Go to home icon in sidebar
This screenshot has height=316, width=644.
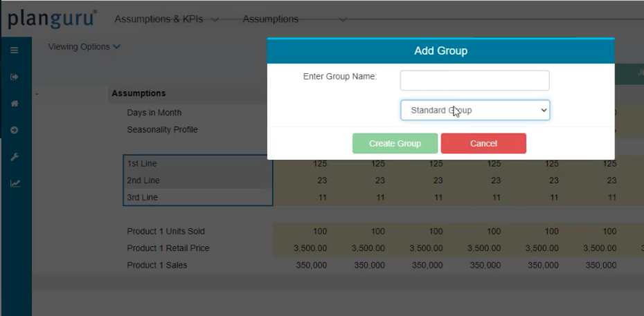coord(15,104)
